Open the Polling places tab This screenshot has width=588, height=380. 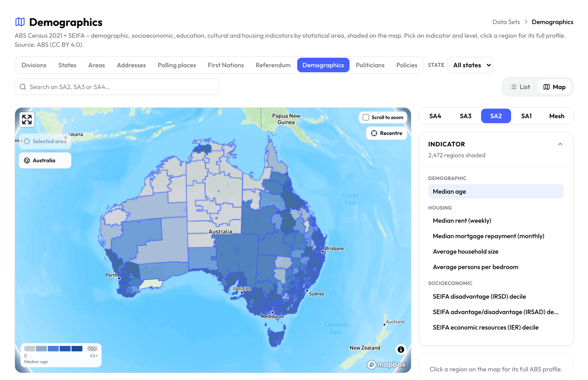tap(177, 65)
